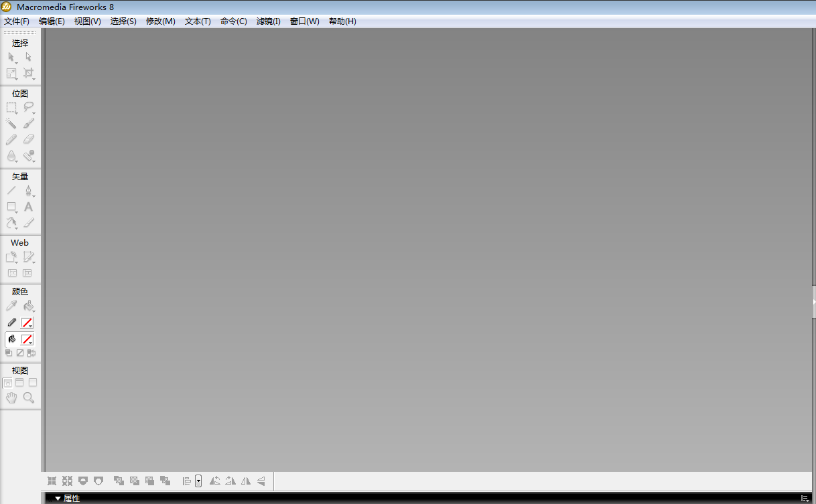Viewport: 816px width, 504px height.
Task: Switch to full screen view mode
Action: point(32,383)
